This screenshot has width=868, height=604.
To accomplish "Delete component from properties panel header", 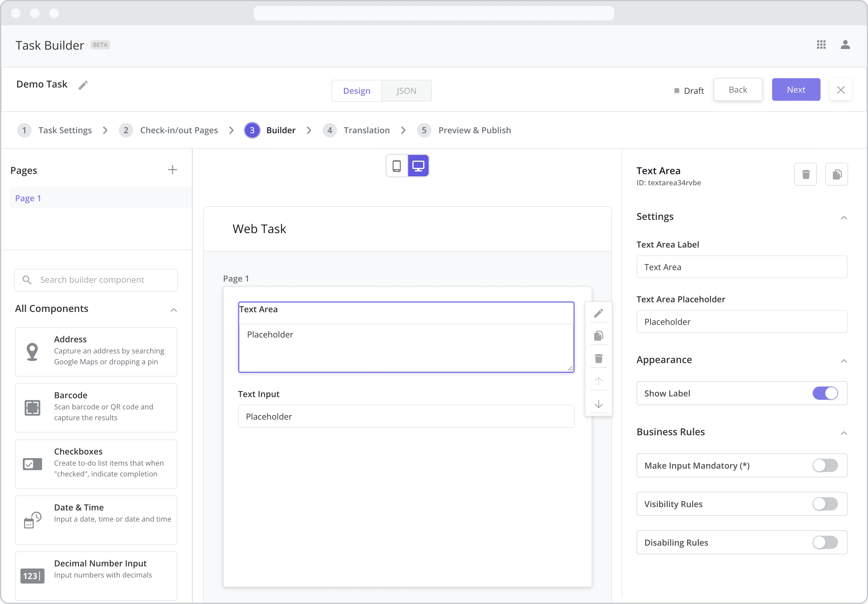I will point(805,174).
